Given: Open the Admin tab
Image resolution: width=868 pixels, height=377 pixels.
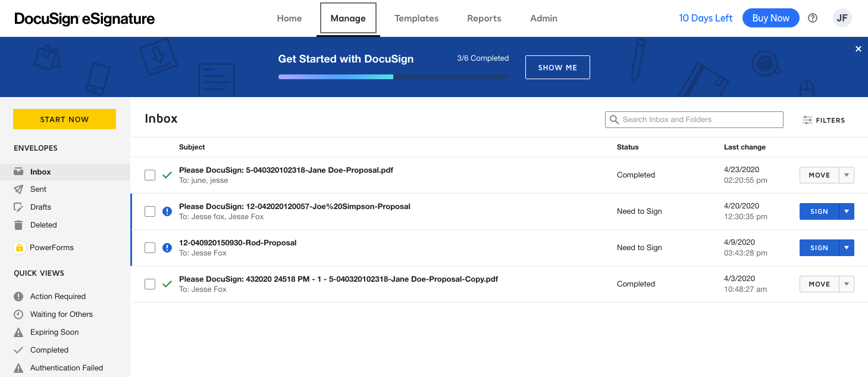Looking at the screenshot, I should pos(544,18).
